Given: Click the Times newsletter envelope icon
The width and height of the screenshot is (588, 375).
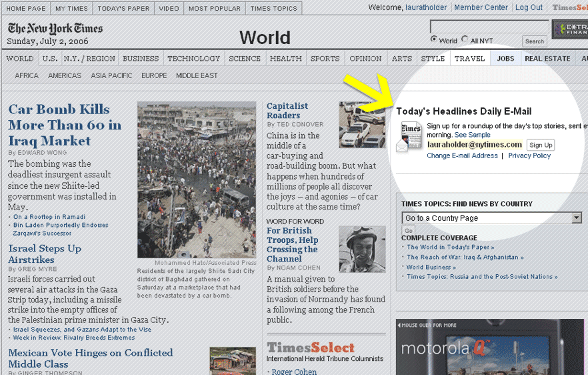Looking at the screenshot, I should [409, 137].
